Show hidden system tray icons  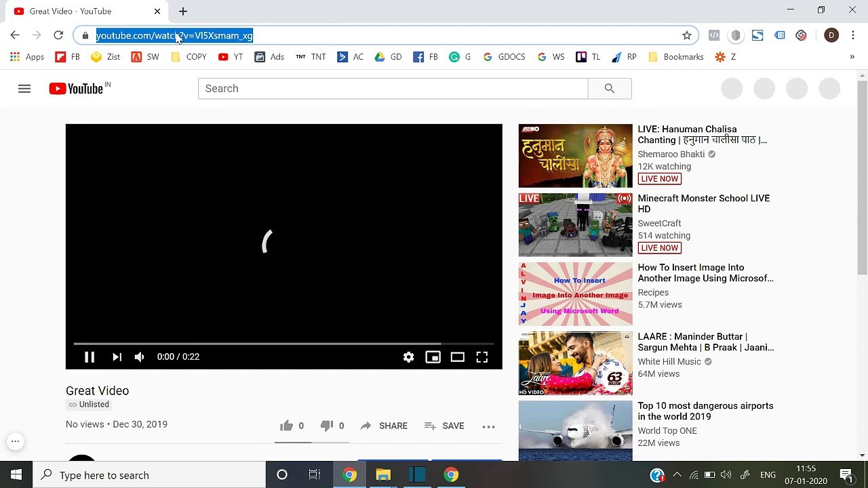677,475
